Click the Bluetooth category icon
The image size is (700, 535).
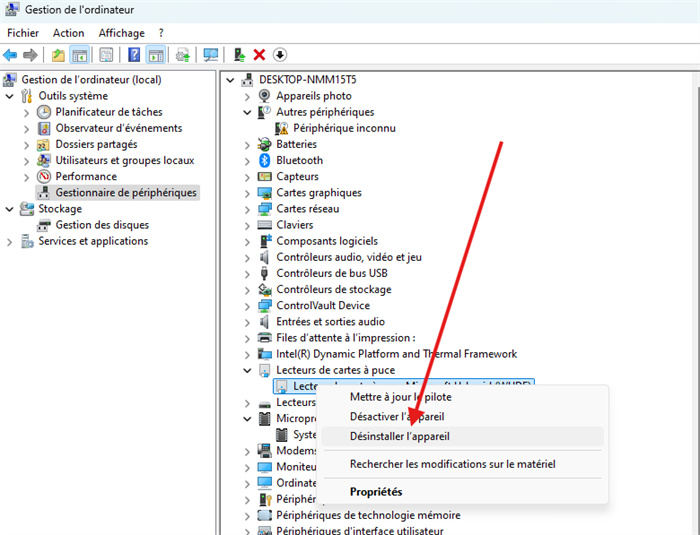tap(265, 160)
